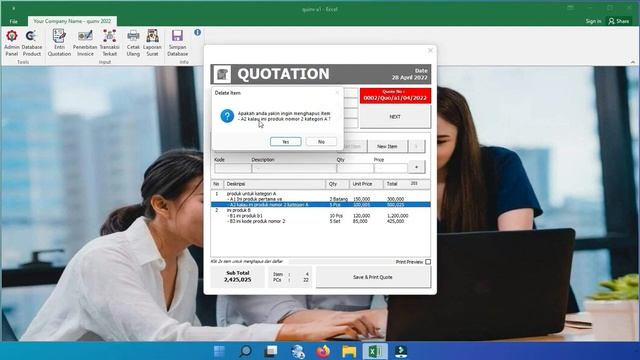Open the File menu
The width and height of the screenshot is (640, 360).
(13, 21)
